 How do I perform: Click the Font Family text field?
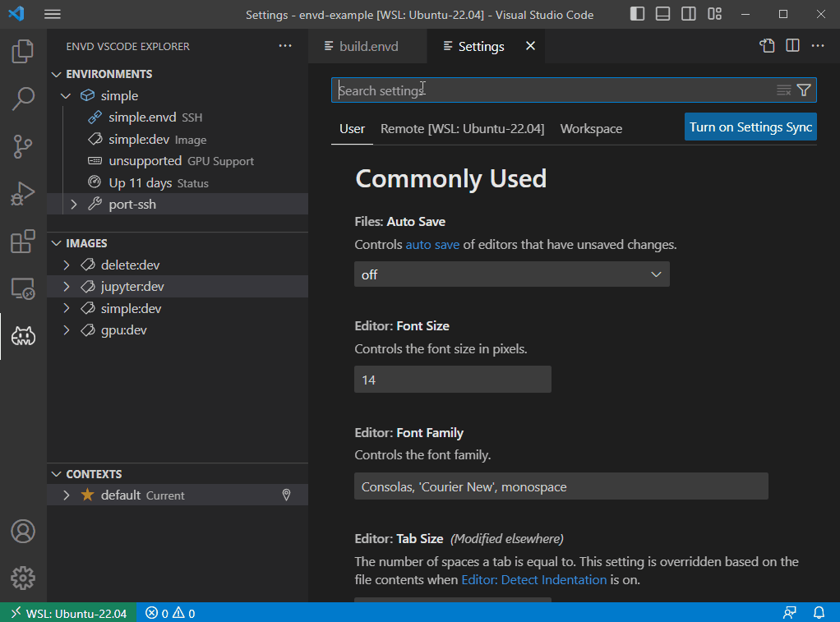[561, 486]
